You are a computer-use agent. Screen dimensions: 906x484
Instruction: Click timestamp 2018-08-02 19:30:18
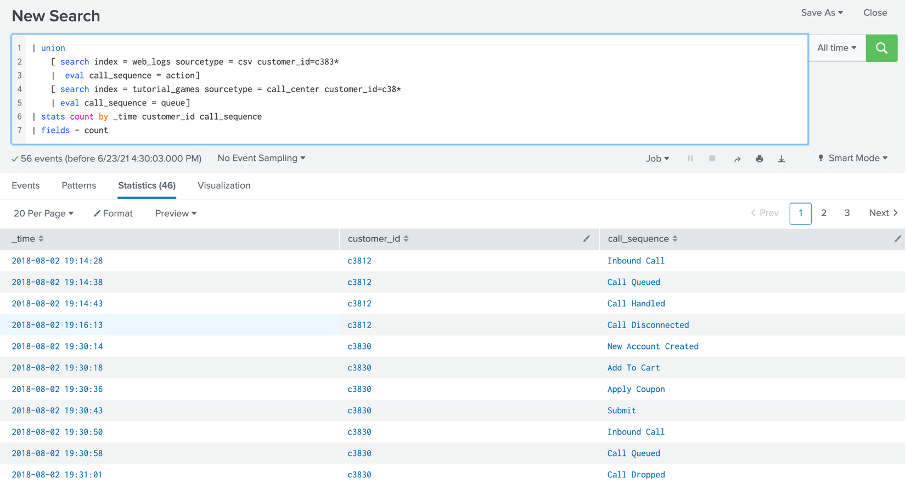pos(57,367)
